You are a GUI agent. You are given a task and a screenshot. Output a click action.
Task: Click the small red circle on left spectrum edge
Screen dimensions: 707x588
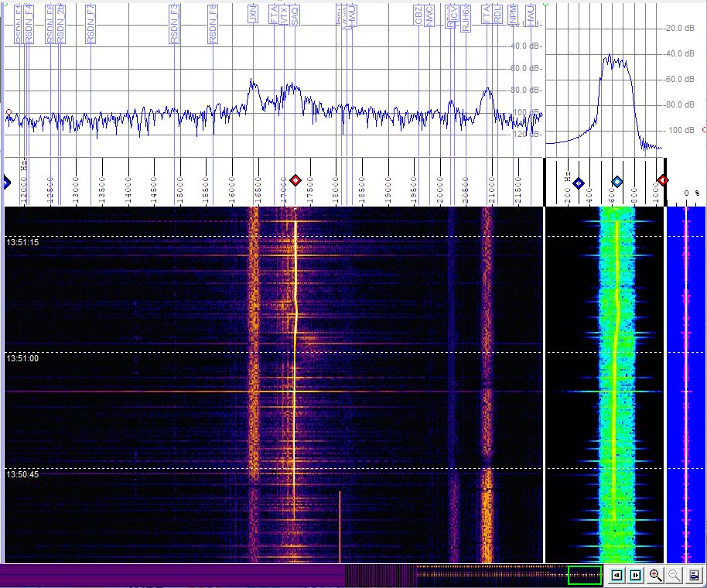9,112
